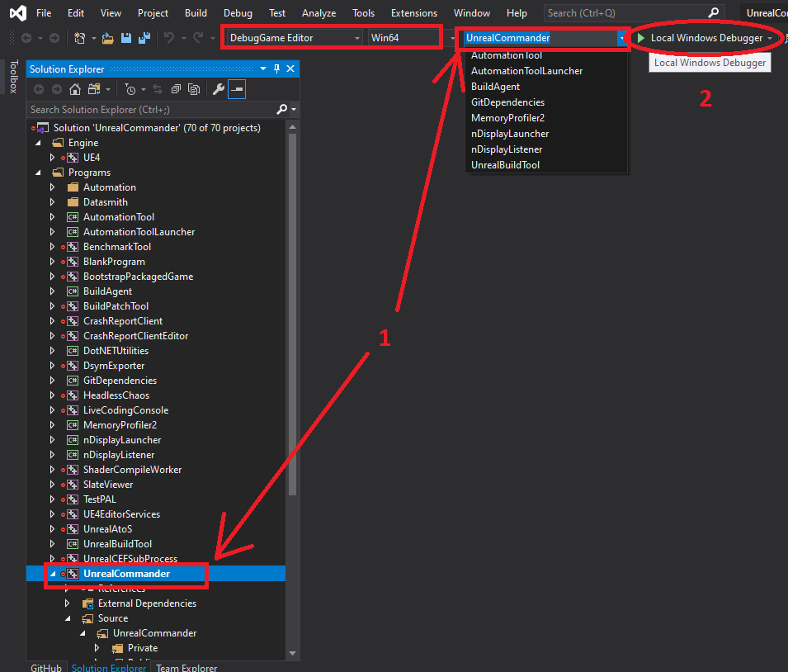Screen dimensions: 788x672
Task: Click the Solution Explorer Home icon
Action: (75, 89)
